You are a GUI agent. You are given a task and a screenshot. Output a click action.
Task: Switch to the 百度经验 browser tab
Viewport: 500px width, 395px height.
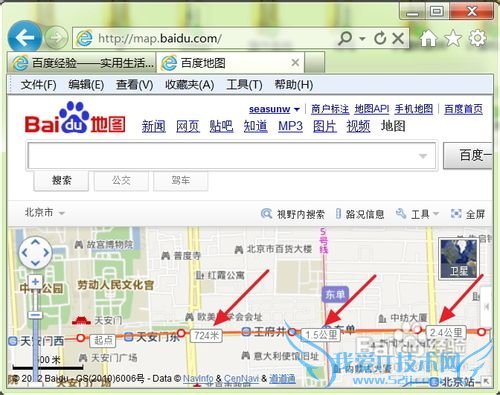[x=82, y=63]
